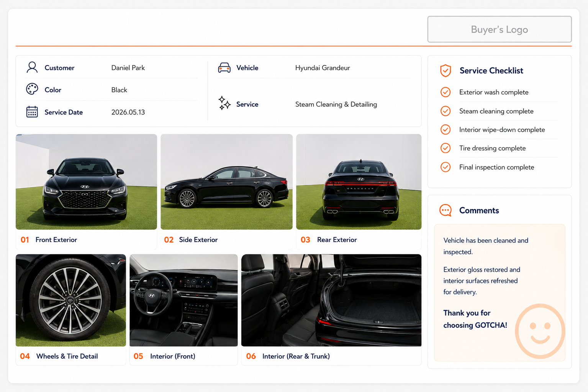Open the Interior (Front) photo
This screenshot has width=588, height=392.
tap(183, 300)
